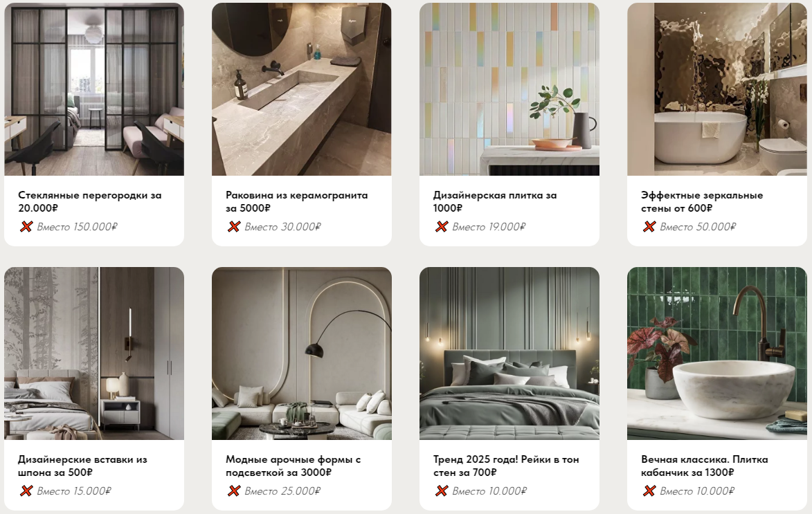Viewport: 812px width, 514px height.
Task: Select title Дизайнерские вставки из шпона
Action: [82, 466]
